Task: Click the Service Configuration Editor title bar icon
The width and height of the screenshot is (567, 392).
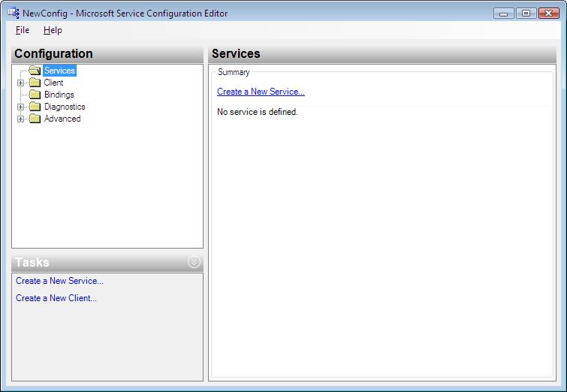Action: click(x=14, y=13)
